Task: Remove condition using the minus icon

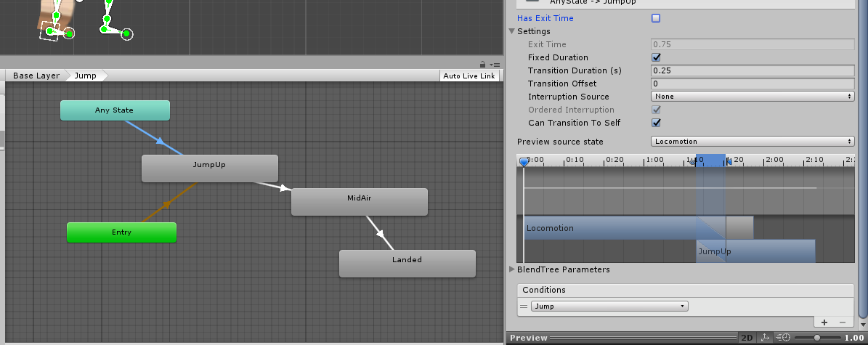Action: [843, 322]
